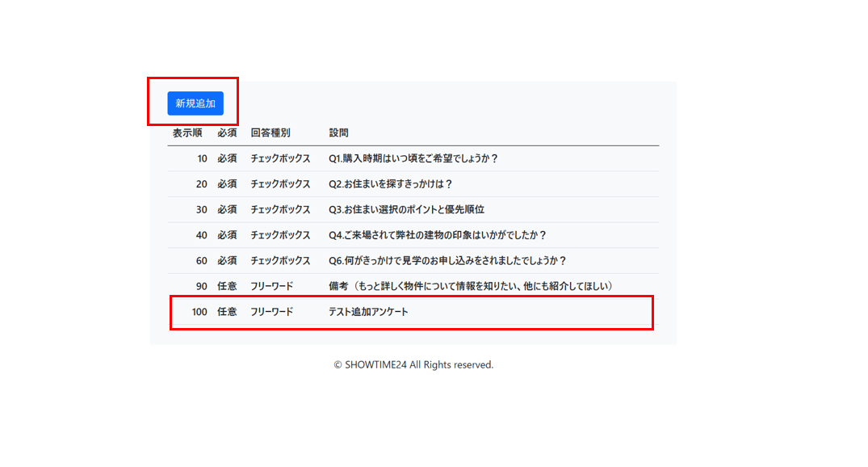The width and height of the screenshot is (868, 467).
Task: Select the 必須 column header
Action: pos(227,133)
